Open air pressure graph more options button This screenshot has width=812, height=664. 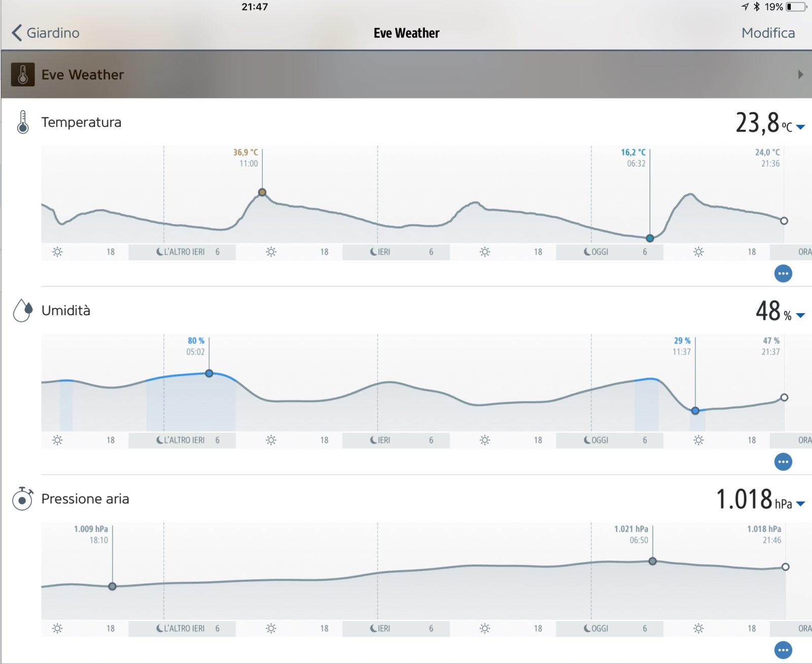[x=783, y=650]
